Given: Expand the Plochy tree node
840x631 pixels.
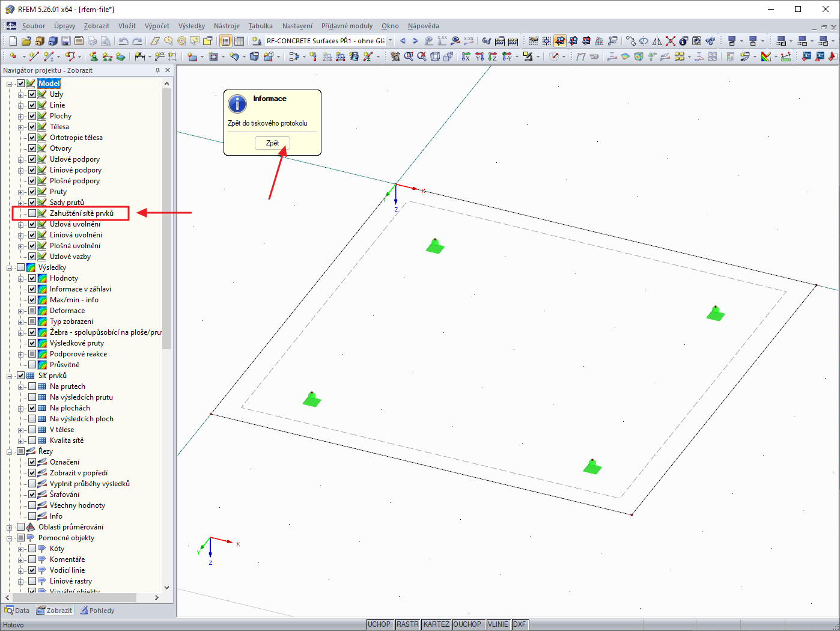Looking at the screenshot, I should pyautogui.click(x=21, y=116).
